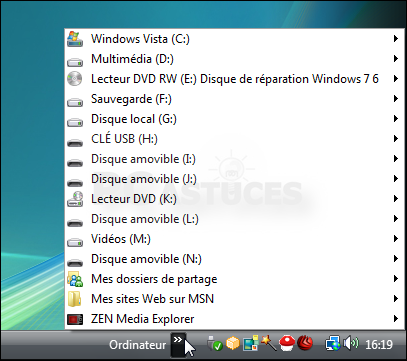Click the orange box tray icon
This screenshot has height=361, width=407.
pos(233,343)
